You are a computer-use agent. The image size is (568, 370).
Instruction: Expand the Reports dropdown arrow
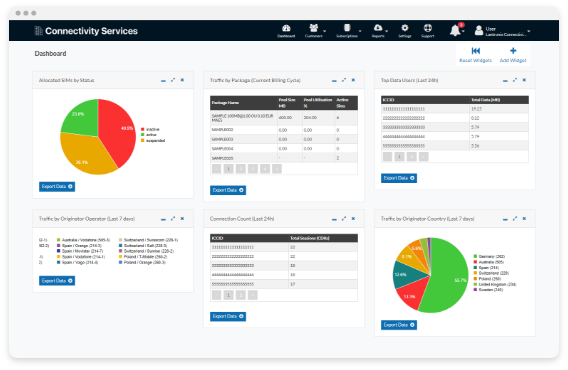387,31
